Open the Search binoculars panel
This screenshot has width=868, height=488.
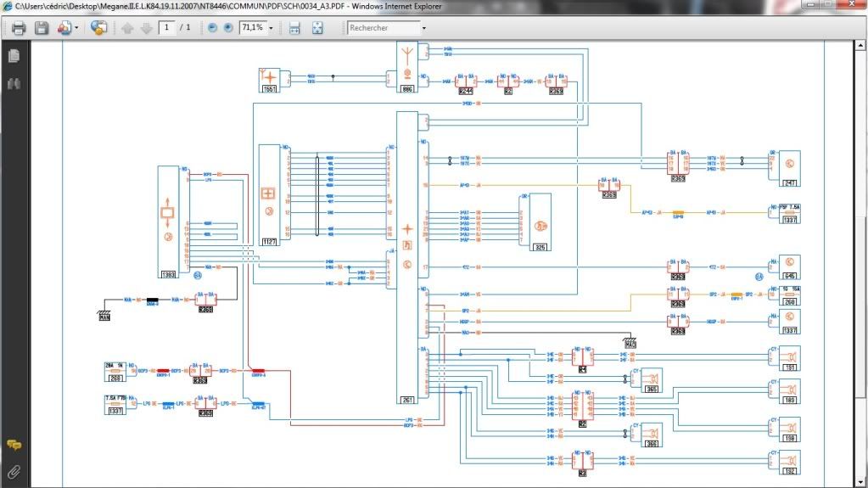14,83
